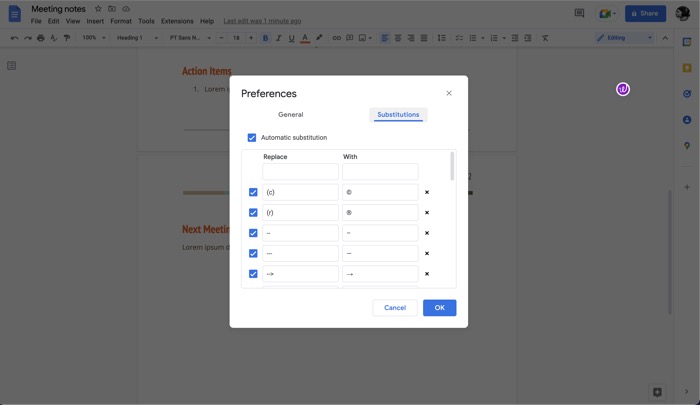Align text left
The image size is (700, 405).
click(384, 38)
